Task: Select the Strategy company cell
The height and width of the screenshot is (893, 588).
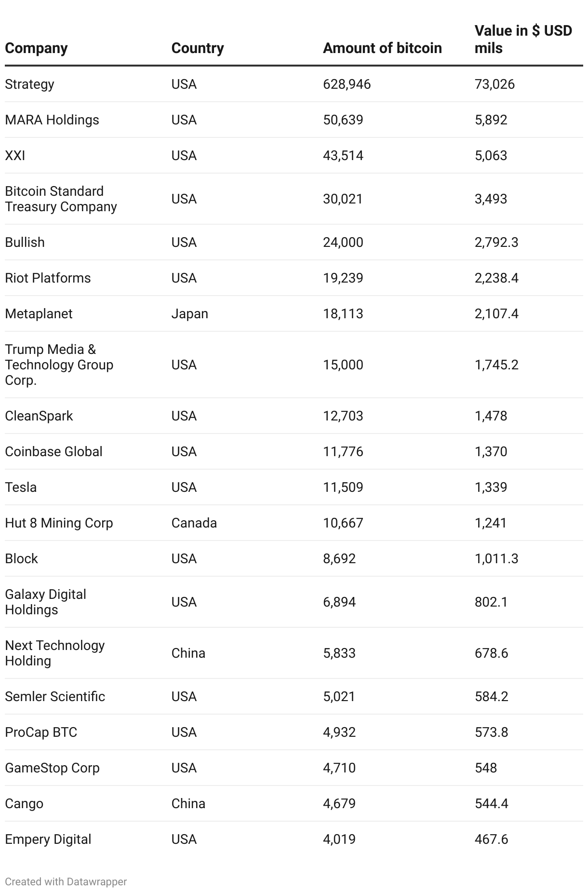Action: (29, 84)
